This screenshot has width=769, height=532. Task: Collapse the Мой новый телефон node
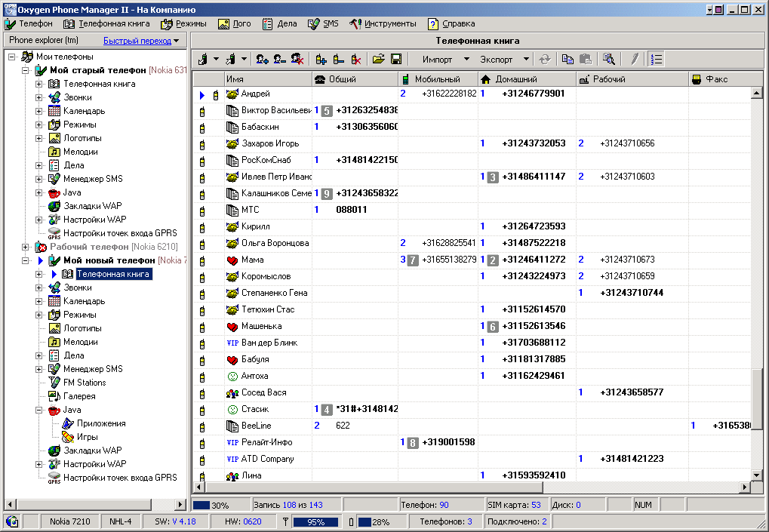25,260
